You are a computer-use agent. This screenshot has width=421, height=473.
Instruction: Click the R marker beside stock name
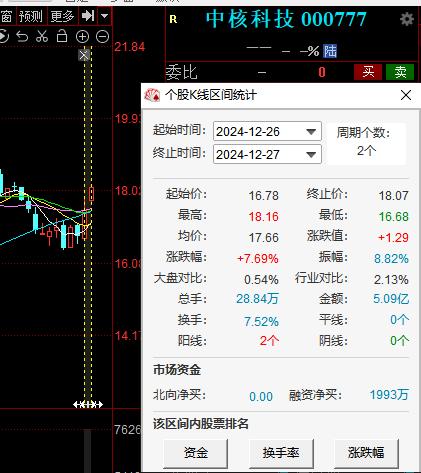coord(173,19)
